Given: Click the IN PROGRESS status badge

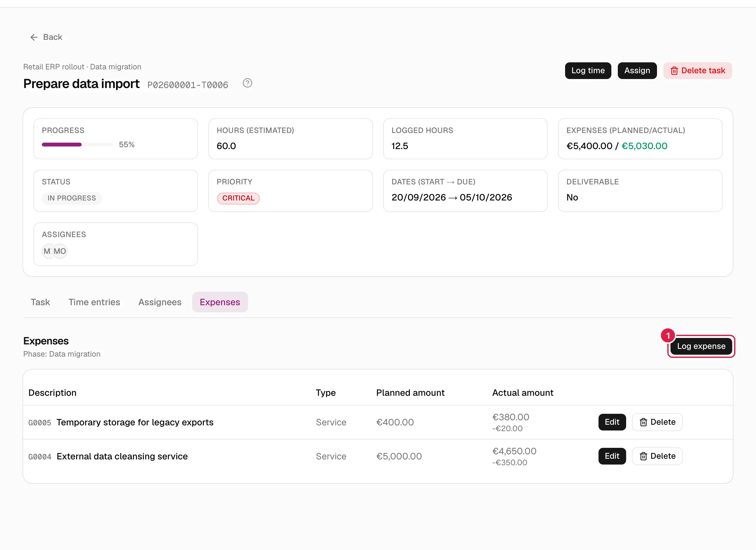Looking at the screenshot, I should click(x=72, y=198).
